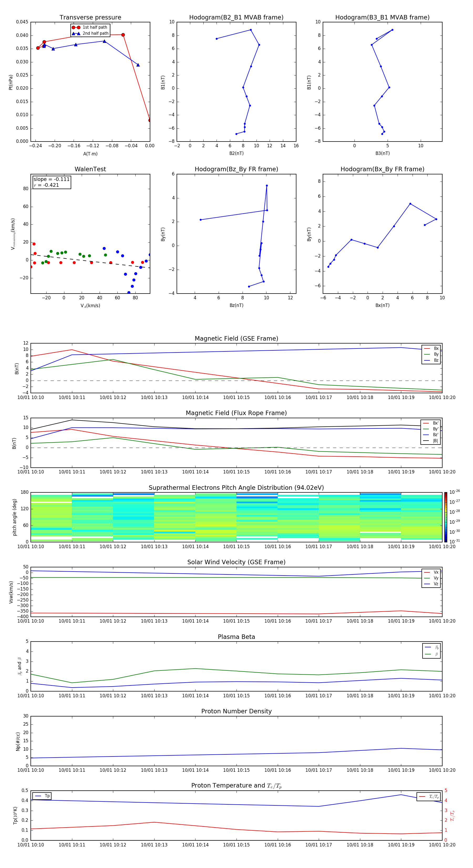Image resolution: width=473 pixels, height=868 pixels.
Task: Click the 'B3(nT)' x-axis label
Action: pos(382,153)
